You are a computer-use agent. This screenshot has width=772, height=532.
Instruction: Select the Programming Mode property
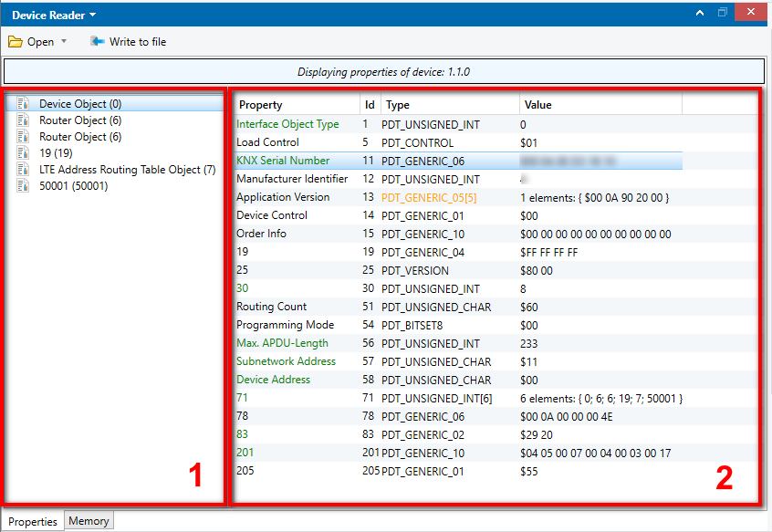[x=285, y=325]
